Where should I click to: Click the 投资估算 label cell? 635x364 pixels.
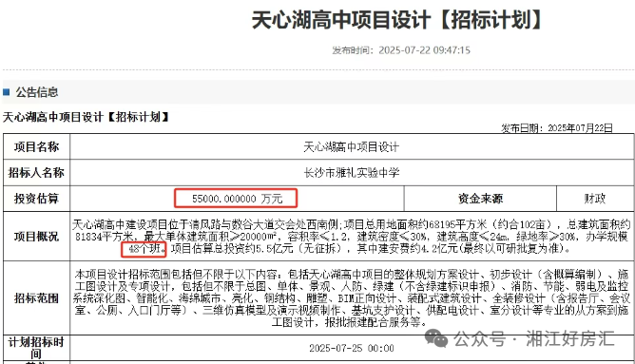tap(36, 199)
